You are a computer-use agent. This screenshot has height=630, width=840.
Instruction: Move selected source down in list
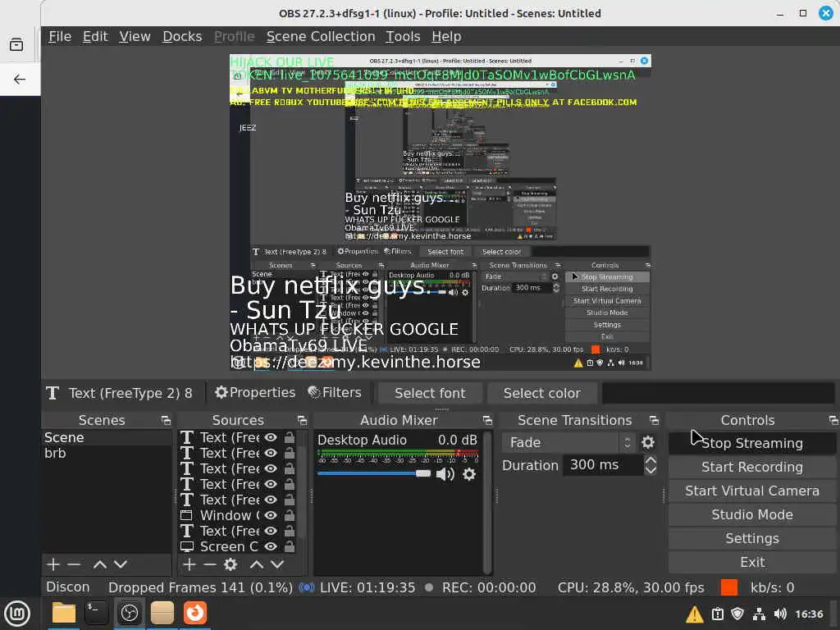(277, 564)
